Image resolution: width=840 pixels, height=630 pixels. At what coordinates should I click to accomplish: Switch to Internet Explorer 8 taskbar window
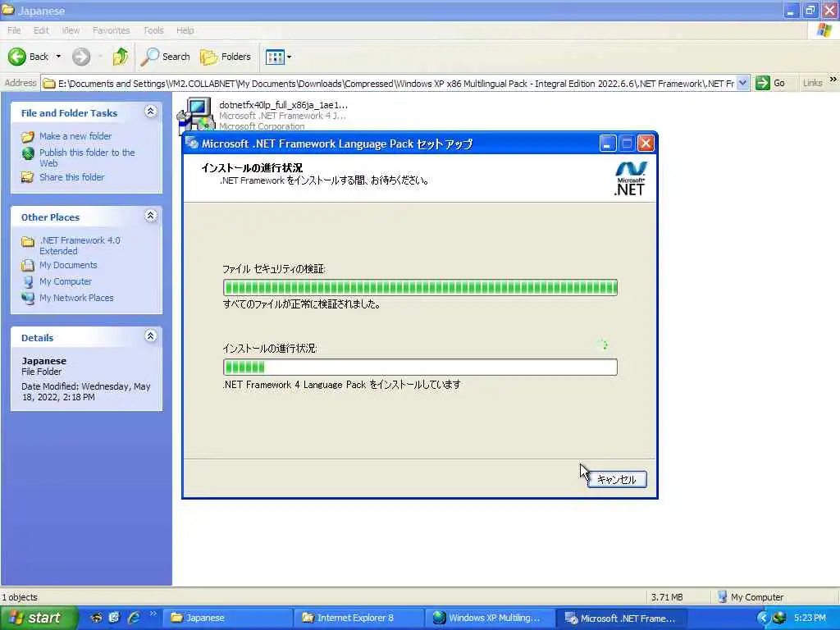coord(358,618)
